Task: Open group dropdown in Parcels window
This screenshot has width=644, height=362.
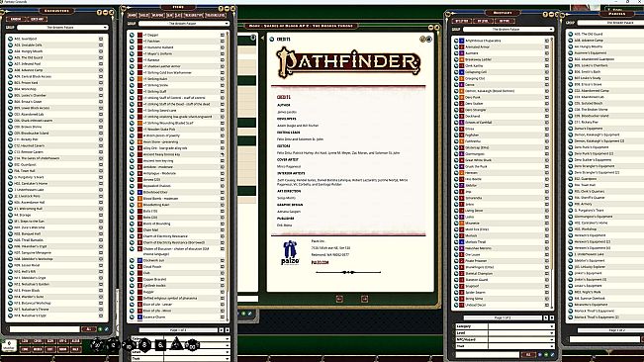Action: [x=610, y=23]
